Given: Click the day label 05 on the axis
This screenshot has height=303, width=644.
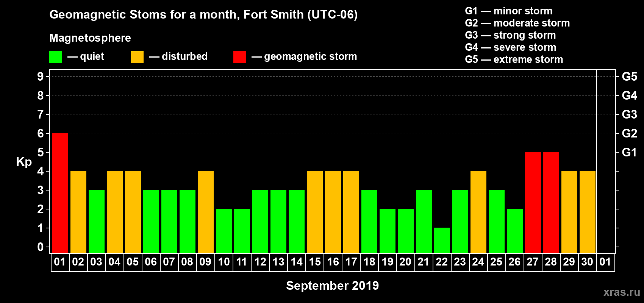Looking at the screenshot, I should coord(133,262).
